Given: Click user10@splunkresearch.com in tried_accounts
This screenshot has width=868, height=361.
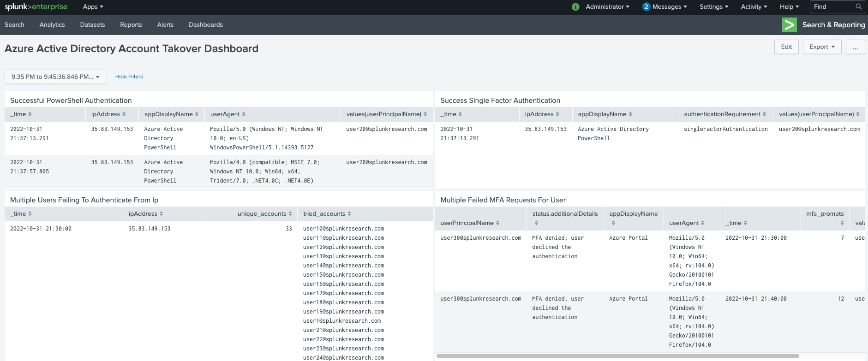Looking at the screenshot, I should click(343, 229).
